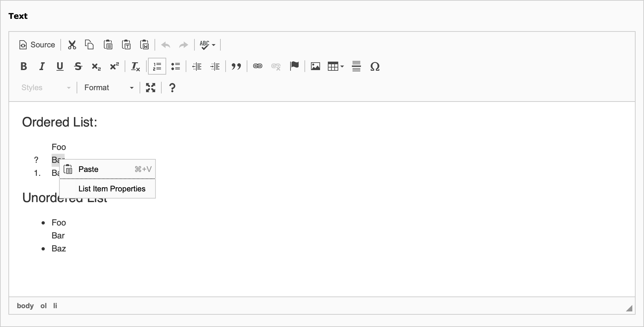Viewport: 644px width, 327px height.
Task: Click Baz in the unordered list
Action: tap(59, 248)
